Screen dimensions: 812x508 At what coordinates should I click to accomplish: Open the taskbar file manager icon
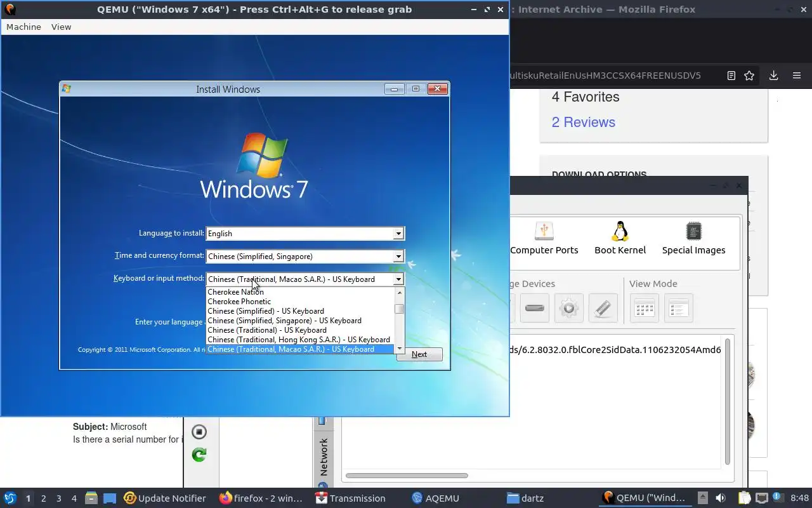coord(91,498)
